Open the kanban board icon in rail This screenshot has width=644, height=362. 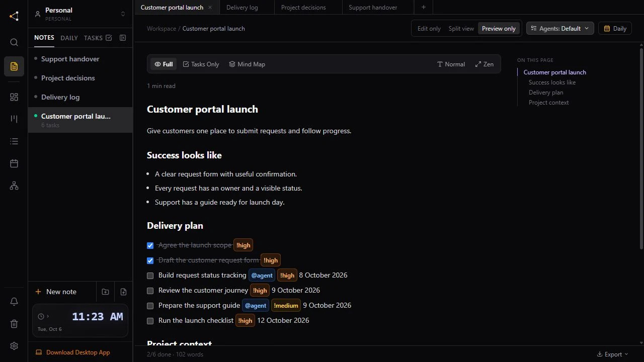pyautogui.click(x=14, y=119)
